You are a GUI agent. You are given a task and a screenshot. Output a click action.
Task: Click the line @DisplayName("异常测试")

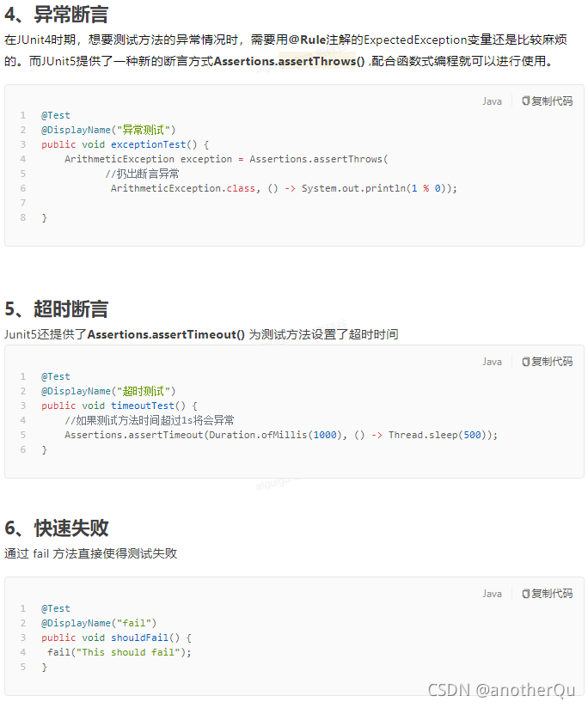[x=108, y=130]
